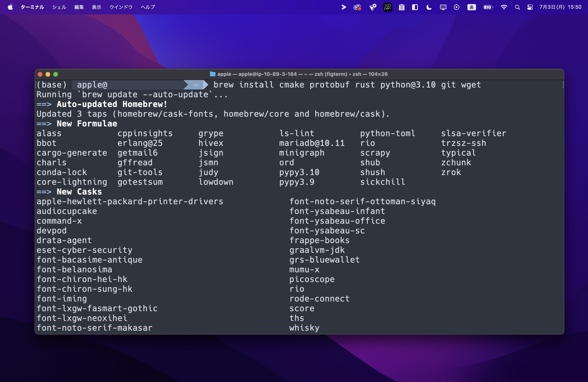588x382 pixels.
Task: Toggle Focus mode crescent moon icon
Action: 429,7
